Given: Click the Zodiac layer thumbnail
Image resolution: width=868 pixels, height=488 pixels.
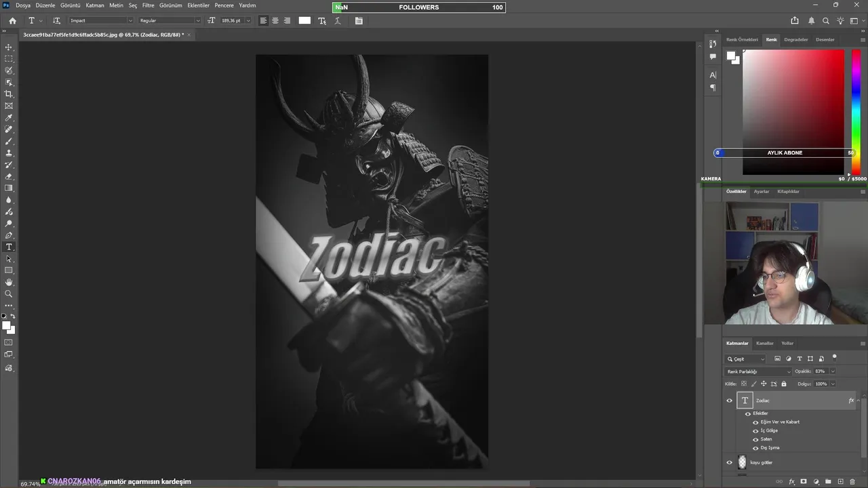Looking at the screenshot, I should tap(745, 401).
